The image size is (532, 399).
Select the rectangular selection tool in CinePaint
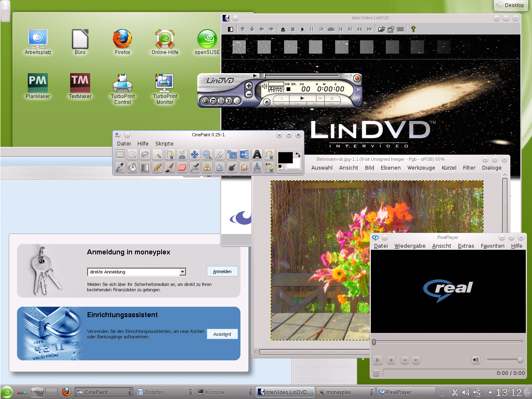tap(120, 155)
